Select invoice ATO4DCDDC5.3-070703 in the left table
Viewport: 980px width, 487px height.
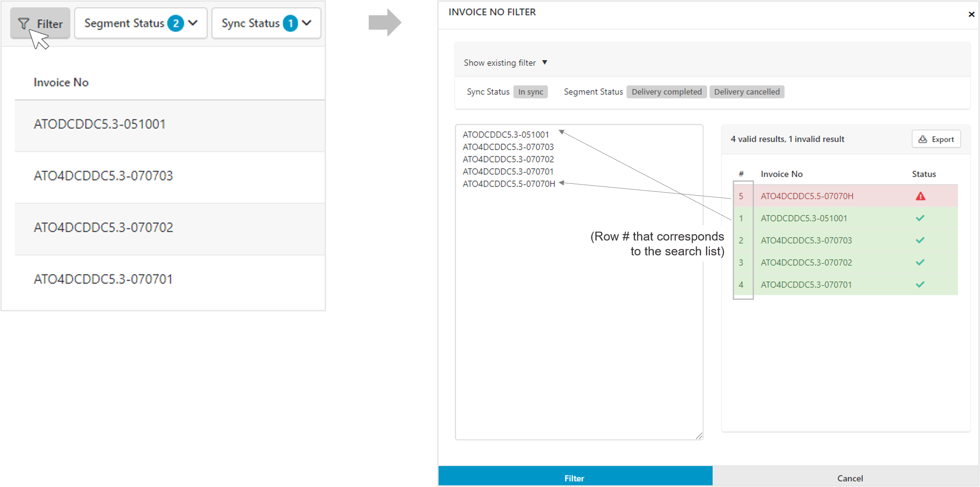pos(103,176)
